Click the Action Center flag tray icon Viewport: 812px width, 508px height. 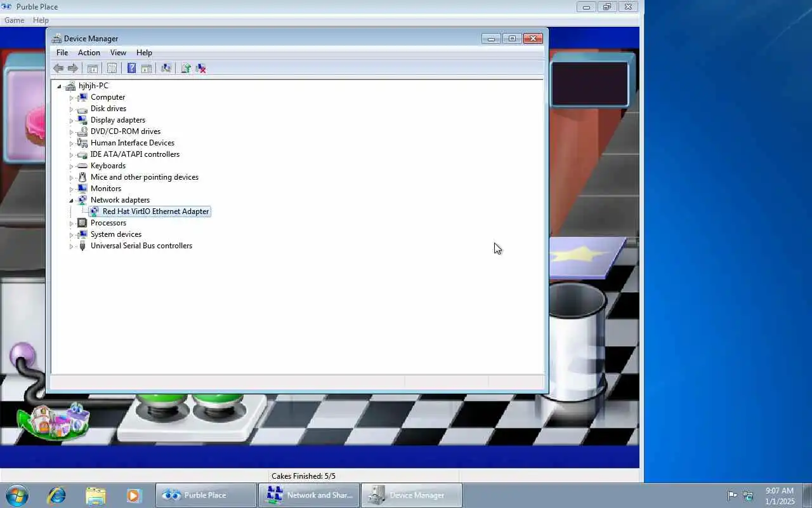click(x=732, y=495)
